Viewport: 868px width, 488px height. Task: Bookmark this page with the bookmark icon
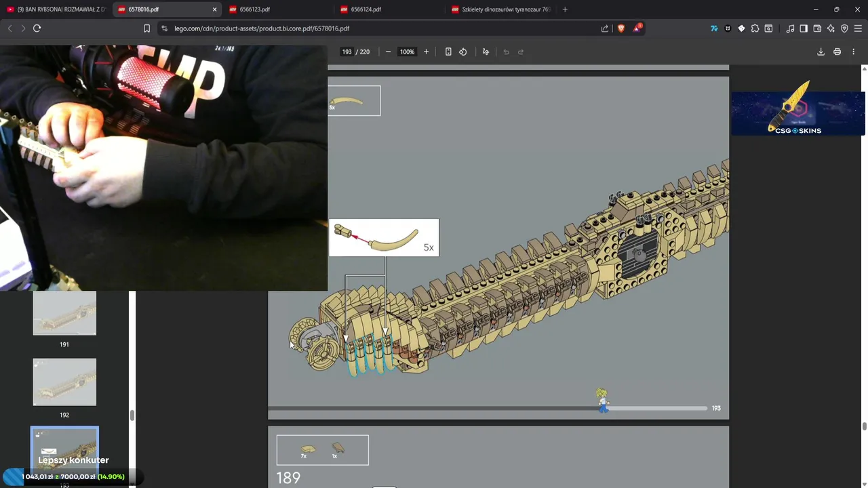point(146,28)
